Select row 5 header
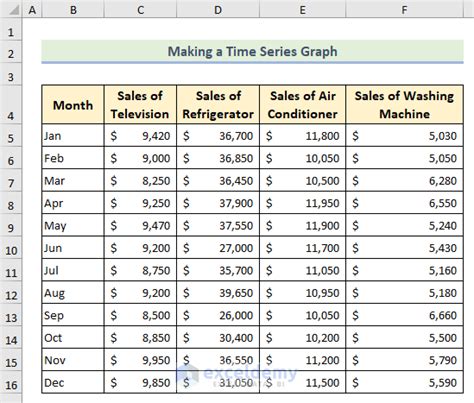The width and height of the screenshot is (474, 403). click(x=11, y=136)
